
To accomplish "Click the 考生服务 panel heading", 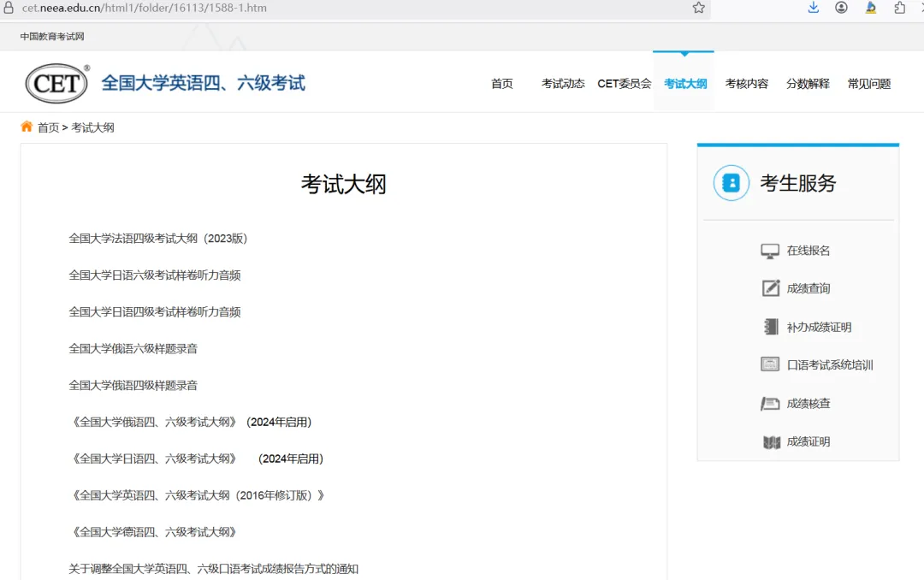I will (798, 183).
